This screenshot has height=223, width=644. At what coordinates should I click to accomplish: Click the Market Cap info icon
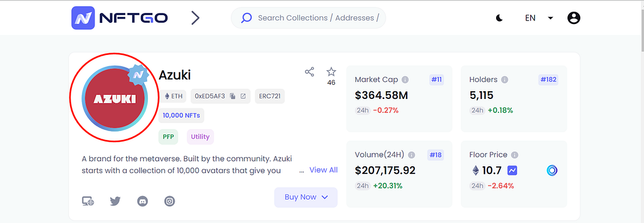405,80
